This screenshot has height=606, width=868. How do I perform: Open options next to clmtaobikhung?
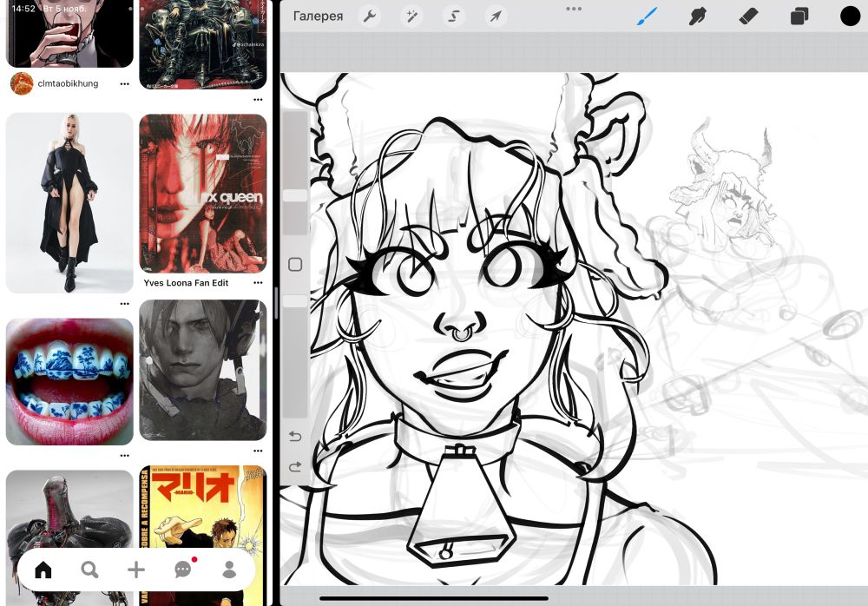click(x=124, y=84)
